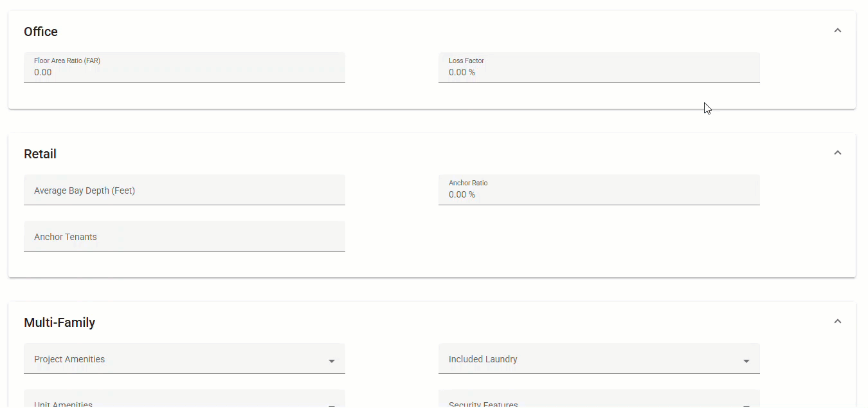Screen dimensions: 868x408
Task: Click the Retail section heading
Action: coord(40,154)
